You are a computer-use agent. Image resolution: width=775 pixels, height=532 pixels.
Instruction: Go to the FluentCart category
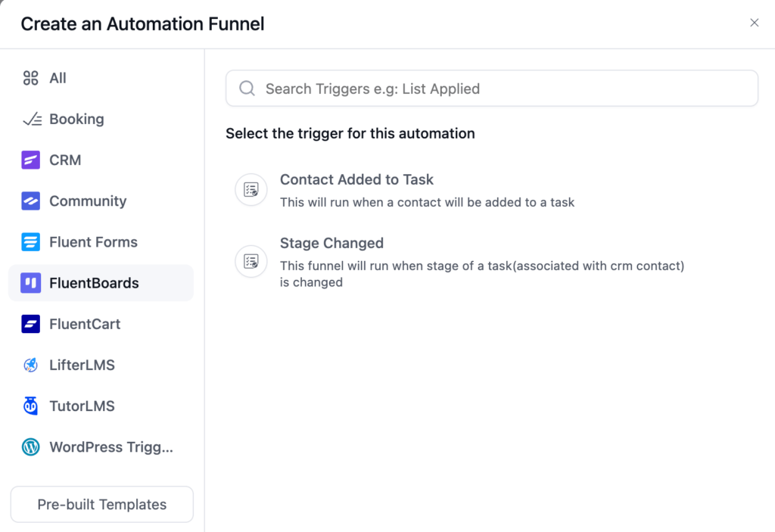(101, 325)
